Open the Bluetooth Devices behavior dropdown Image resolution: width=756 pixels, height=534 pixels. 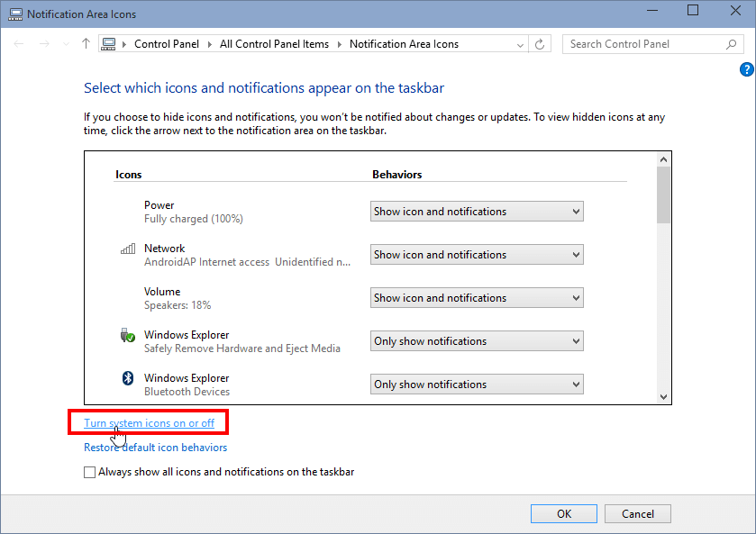coord(477,385)
